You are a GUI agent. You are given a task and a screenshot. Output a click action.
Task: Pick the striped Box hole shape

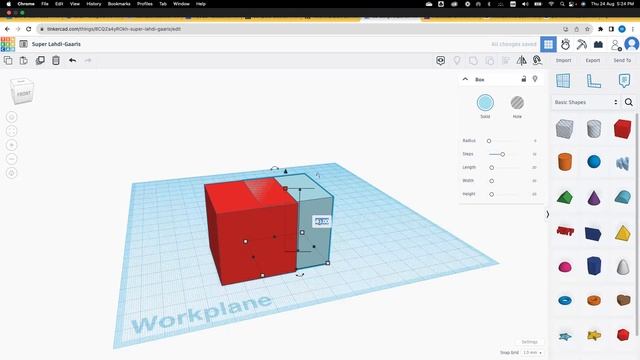pos(565,129)
